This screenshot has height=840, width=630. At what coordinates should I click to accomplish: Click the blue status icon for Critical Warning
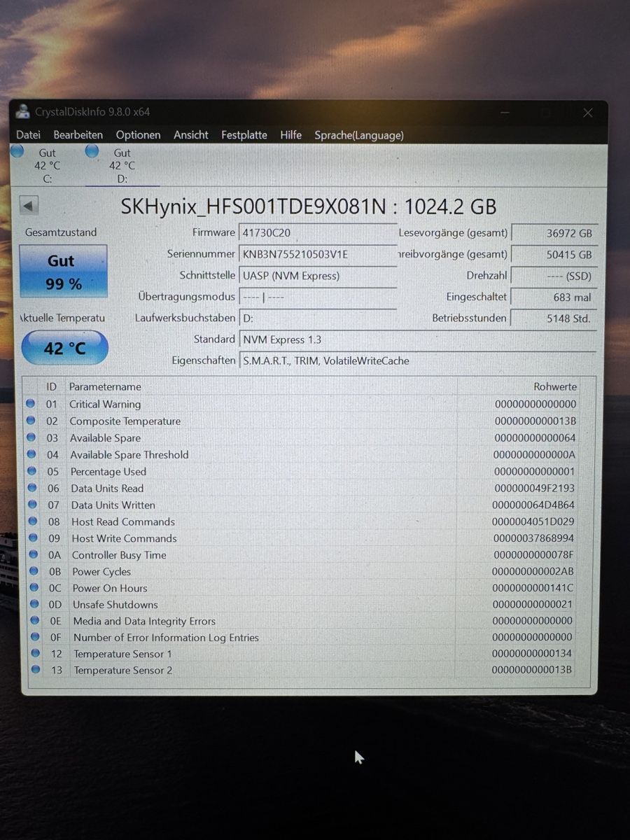(31, 404)
